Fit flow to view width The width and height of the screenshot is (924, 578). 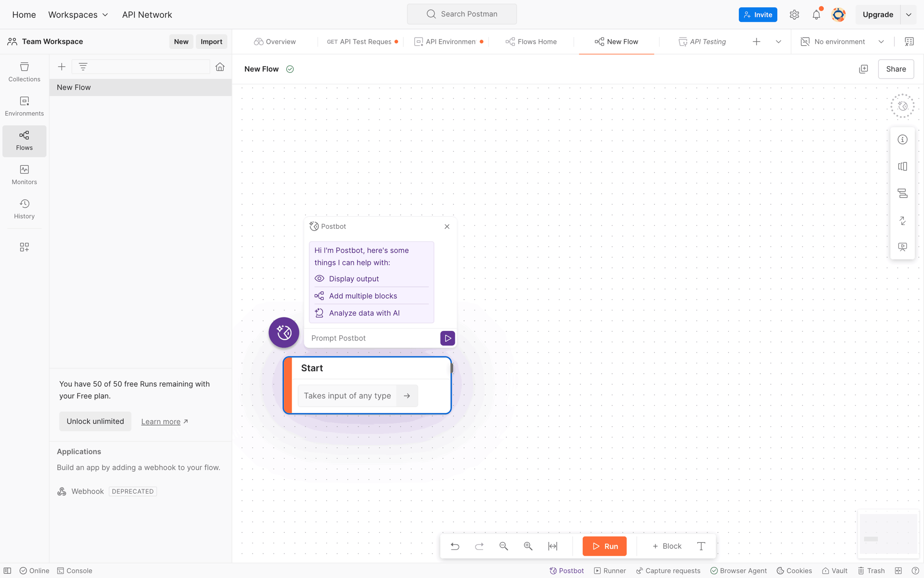coord(553,546)
